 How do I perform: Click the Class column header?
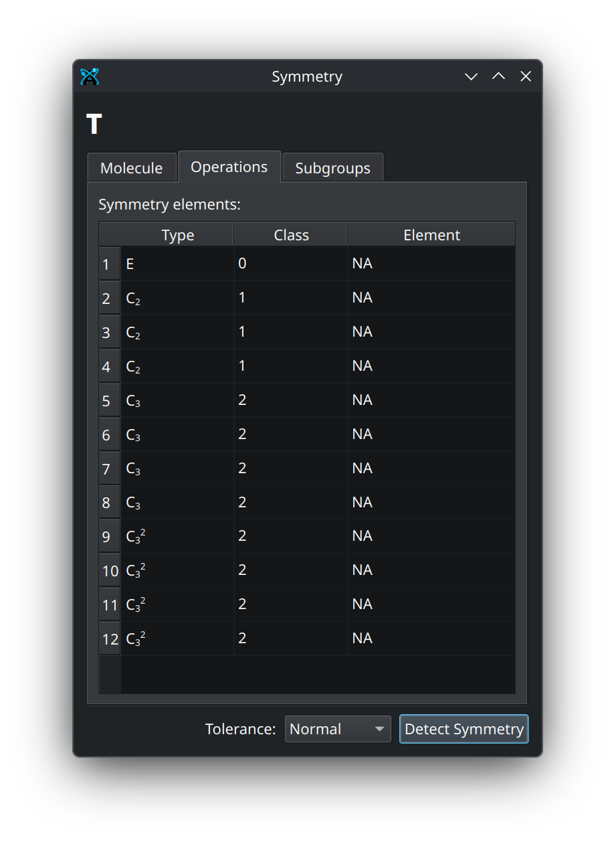291,235
